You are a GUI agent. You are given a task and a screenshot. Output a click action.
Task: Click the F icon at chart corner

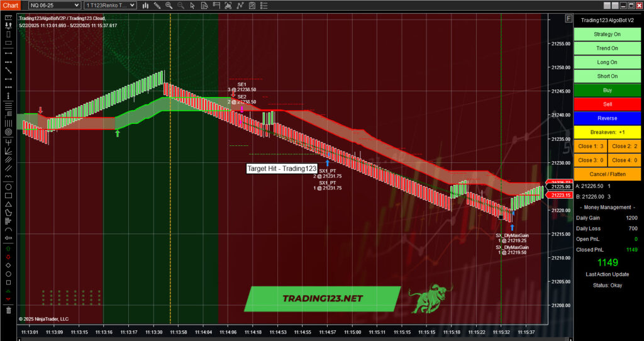tap(569, 18)
